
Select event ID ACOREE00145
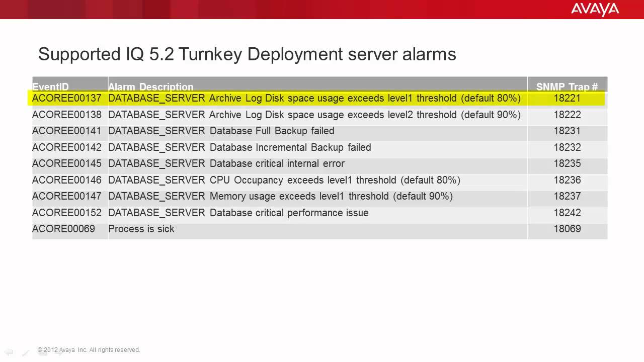[x=67, y=163]
